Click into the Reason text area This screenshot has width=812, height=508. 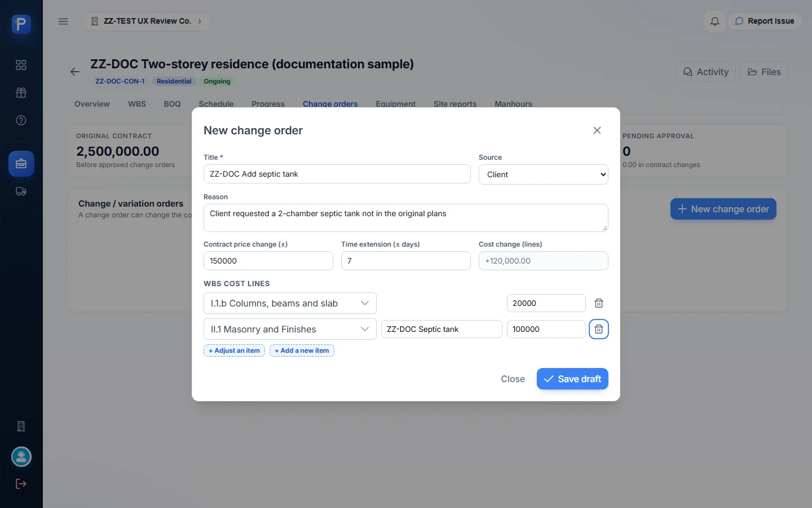click(x=406, y=218)
